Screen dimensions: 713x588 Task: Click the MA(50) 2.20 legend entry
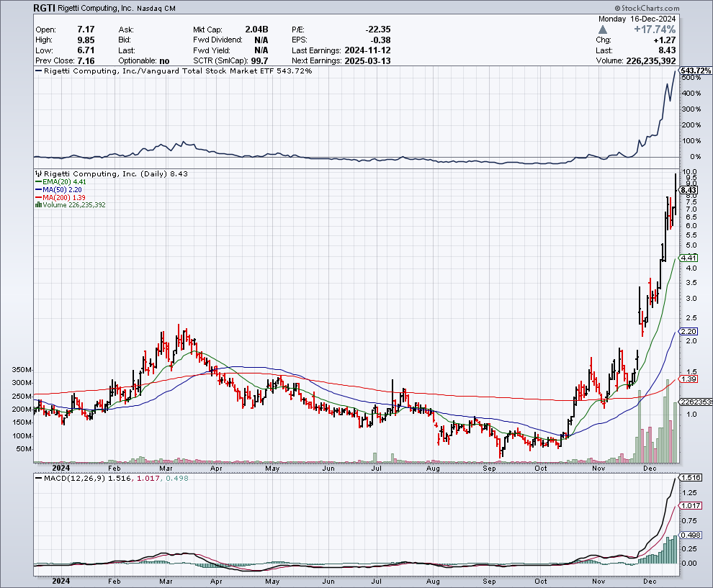click(58, 189)
